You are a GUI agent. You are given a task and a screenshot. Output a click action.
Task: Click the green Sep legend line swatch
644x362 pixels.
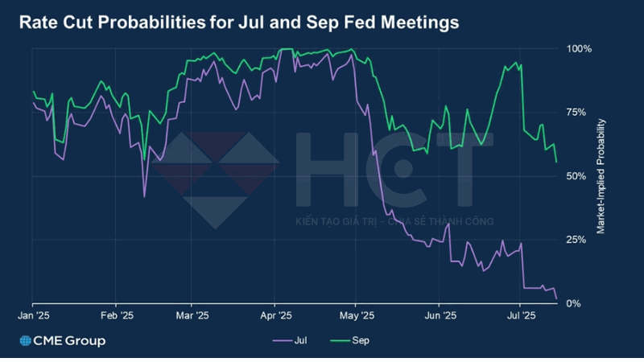tap(338, 340)
